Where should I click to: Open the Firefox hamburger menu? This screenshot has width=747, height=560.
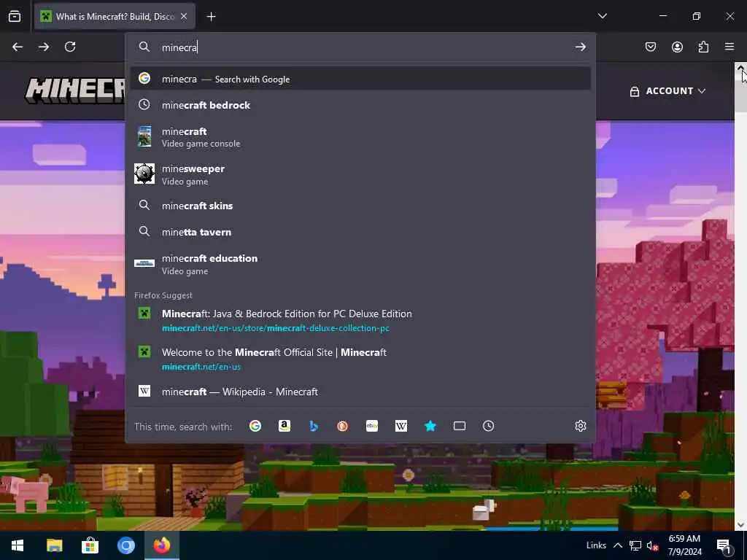[x=729, y=47]
